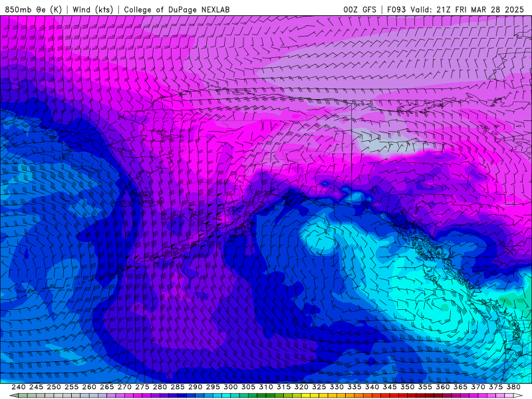Screen dimensions: 532x399
Task: Select the 265 legend number
Action: click(106, 387)
